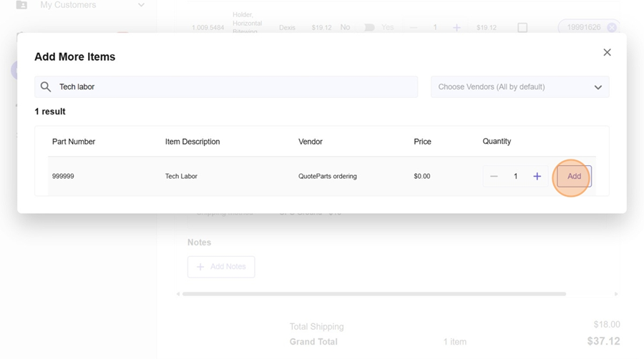Click the right scroll arrow
This screenshot has height=359, width=644.
[x=616, y=294]
